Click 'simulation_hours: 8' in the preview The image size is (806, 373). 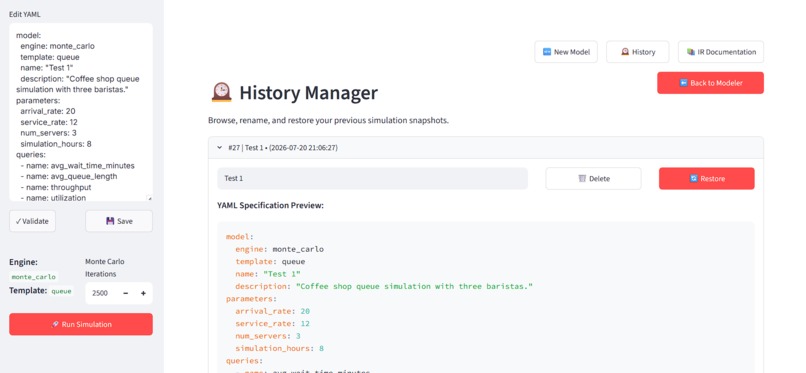280,348
